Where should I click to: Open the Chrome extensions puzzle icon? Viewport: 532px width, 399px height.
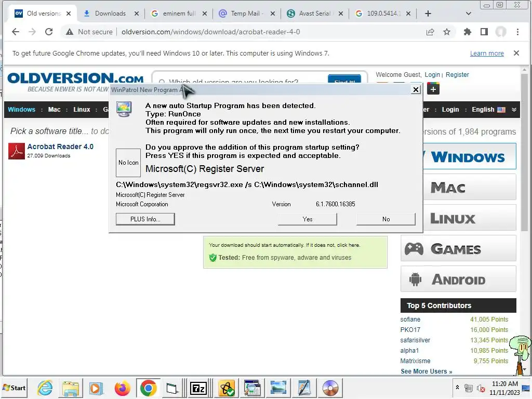coord(468,32)
